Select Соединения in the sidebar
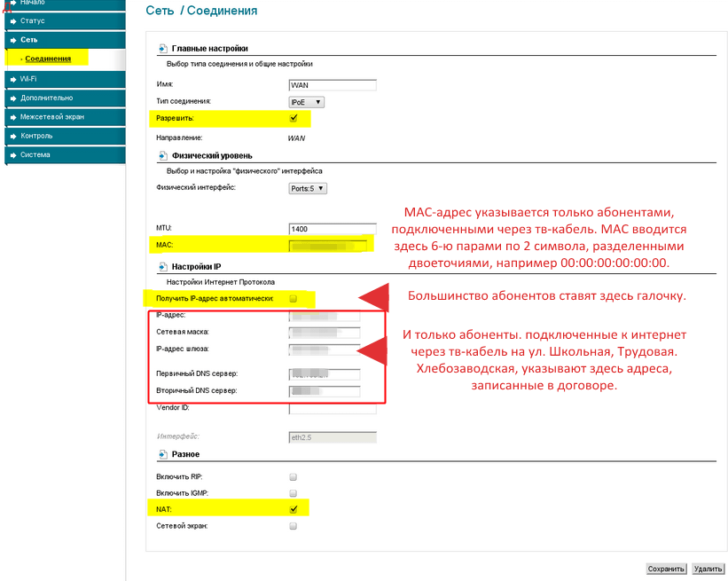 click(48, 59)
